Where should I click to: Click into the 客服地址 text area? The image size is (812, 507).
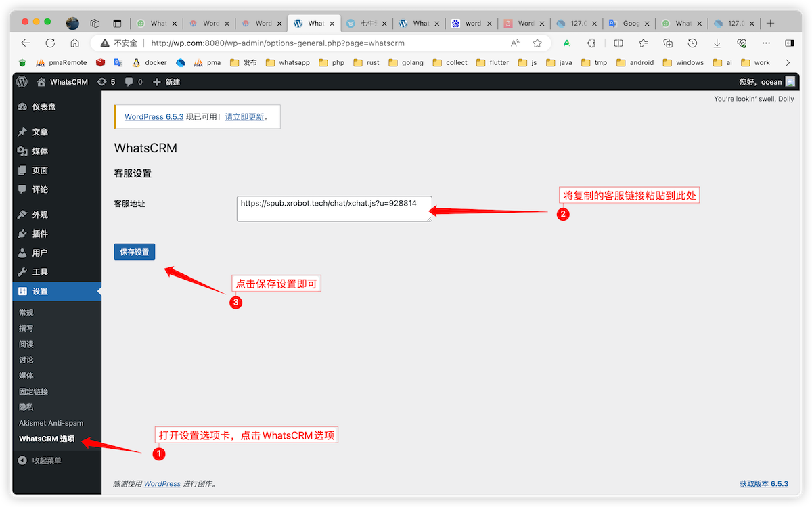tap(334, 208)
